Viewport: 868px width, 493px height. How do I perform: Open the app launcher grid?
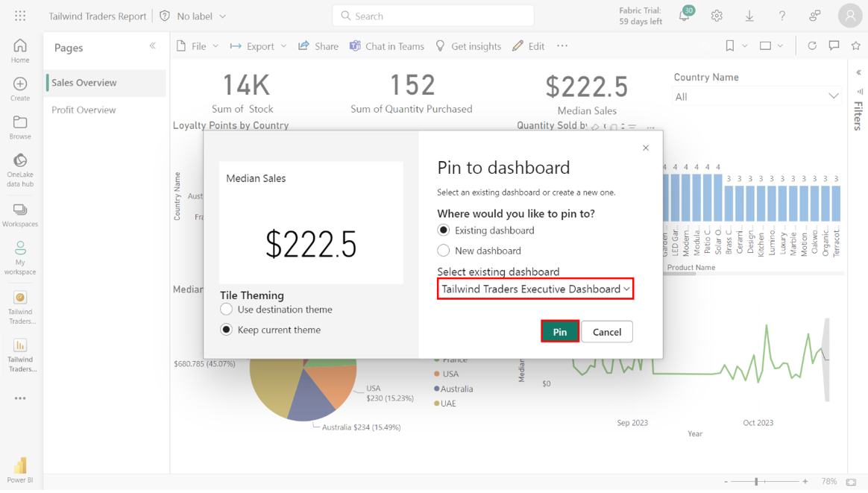[20, 16]
